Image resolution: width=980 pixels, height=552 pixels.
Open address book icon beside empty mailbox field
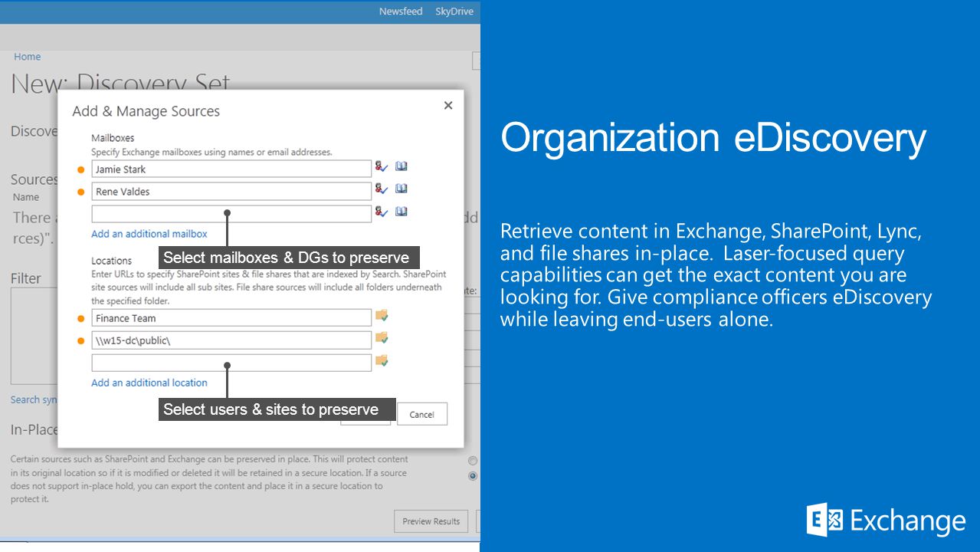[x=402, y=212]
